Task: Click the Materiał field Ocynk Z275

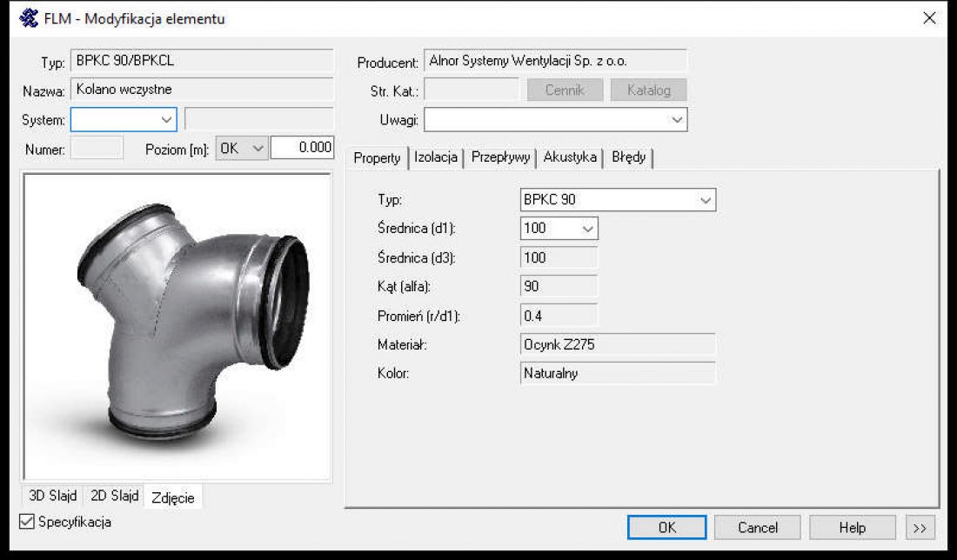Action: click(618, 344)
